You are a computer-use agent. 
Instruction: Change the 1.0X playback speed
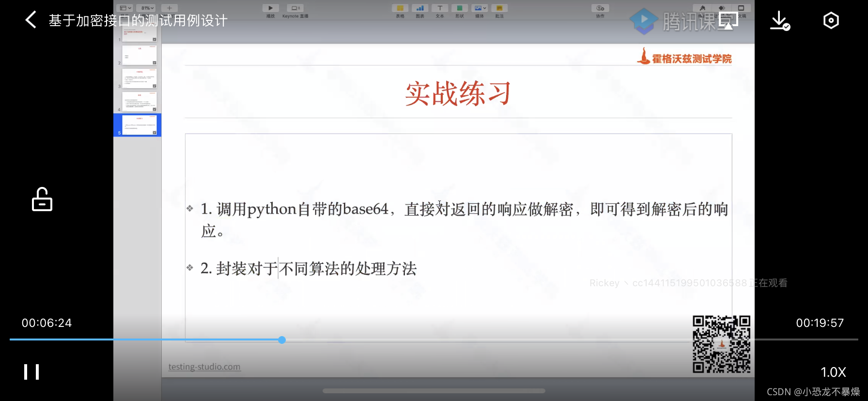[x=833, y=372]
